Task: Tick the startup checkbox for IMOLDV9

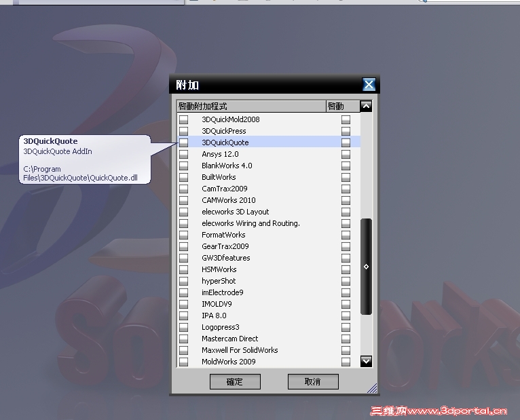Action: click(346, 304)
